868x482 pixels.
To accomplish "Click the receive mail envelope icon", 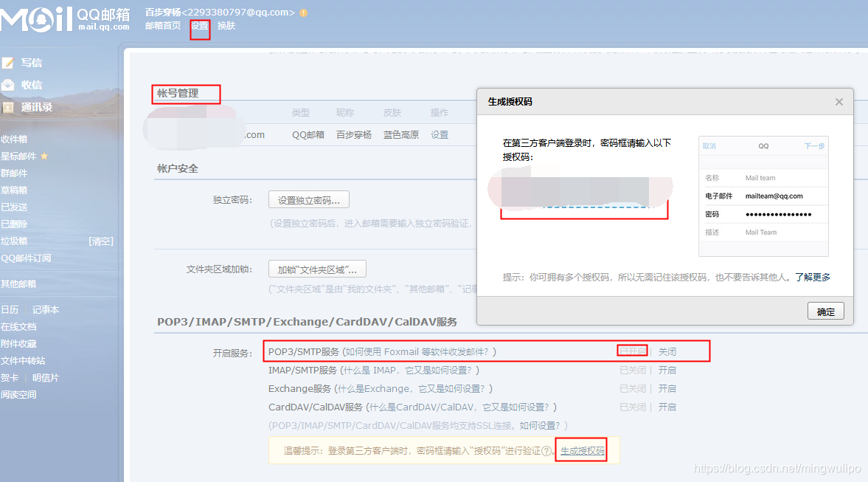I will (8, 85).
